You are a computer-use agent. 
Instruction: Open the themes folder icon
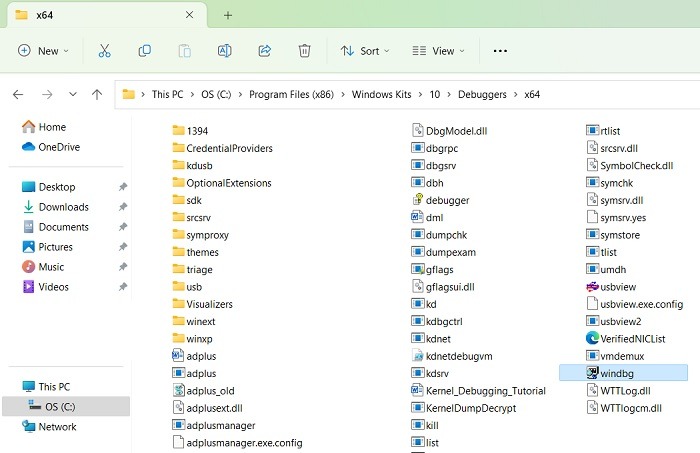(178, 252)
